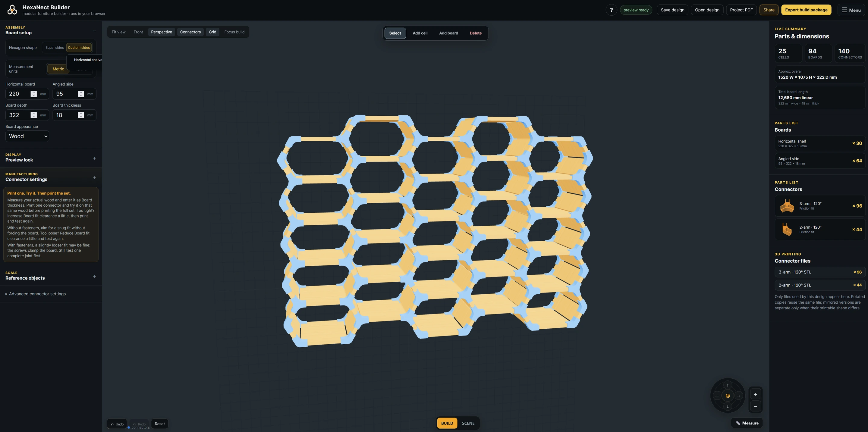Select Custom sides hexagon shape
This screenshot has width=868, height=432.
(79, 48)
